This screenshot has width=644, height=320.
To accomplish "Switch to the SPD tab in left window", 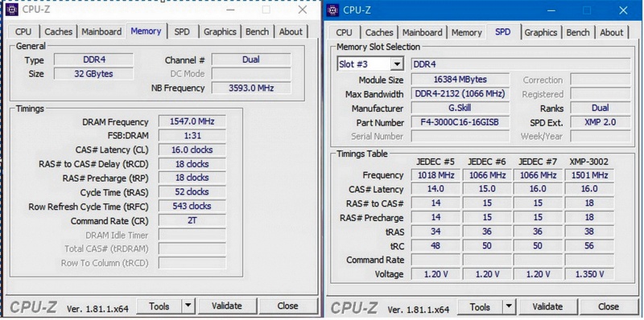I will pos(182,31).
